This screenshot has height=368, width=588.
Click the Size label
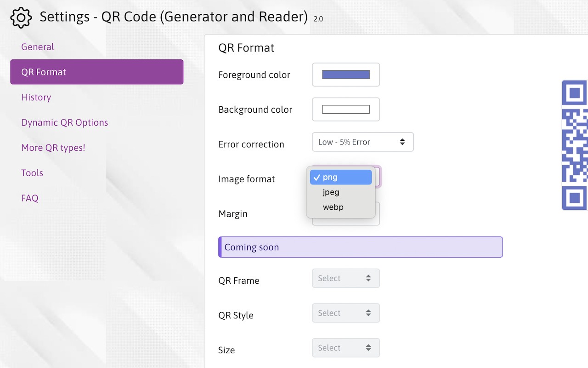(226, 350)
